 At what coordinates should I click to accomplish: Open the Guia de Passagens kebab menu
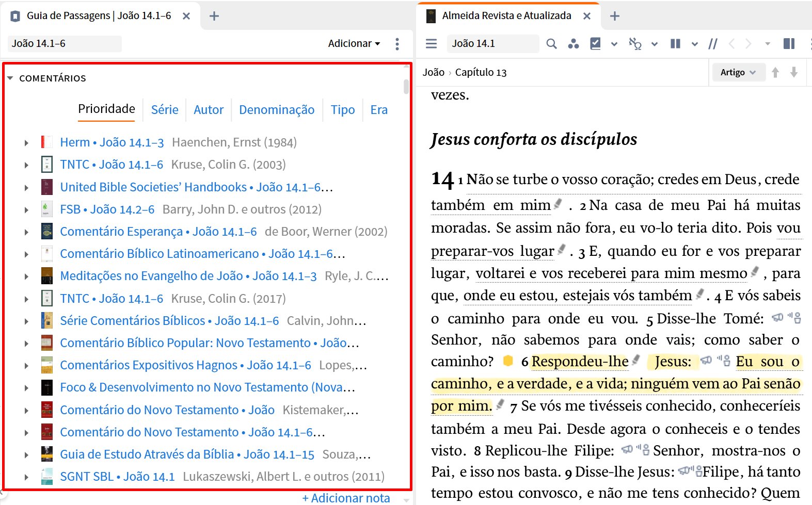(x=397, y=44)
